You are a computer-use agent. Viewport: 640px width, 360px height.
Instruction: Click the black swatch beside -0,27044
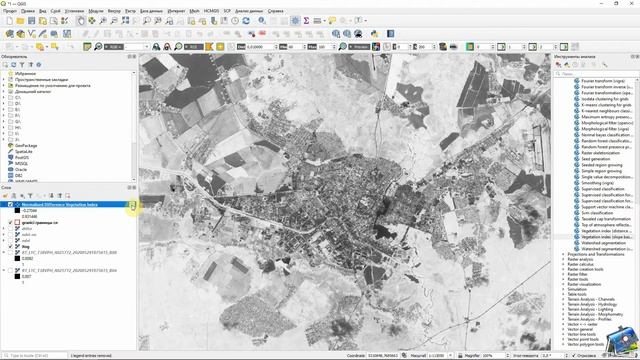tap(18, 211)
